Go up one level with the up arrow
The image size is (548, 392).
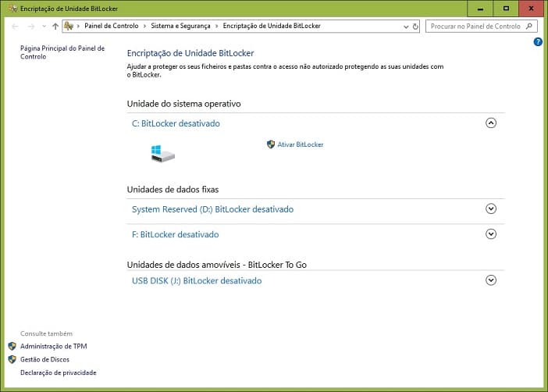pyautogui.click(x=55, y=27)
